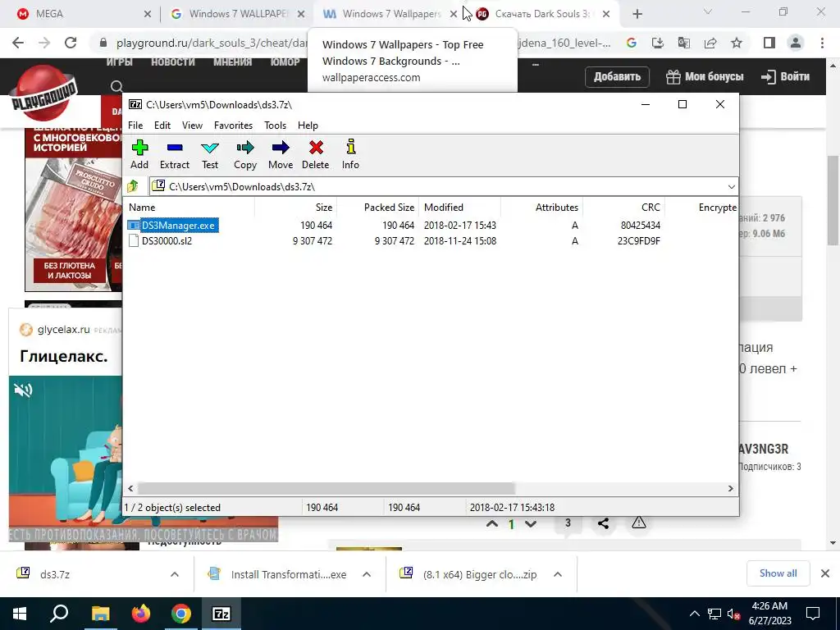Image resolution: width=840 pixels, height=630 pixels.
Task: Expand ds3.7z download options arrow
Action: pos(174,574)
